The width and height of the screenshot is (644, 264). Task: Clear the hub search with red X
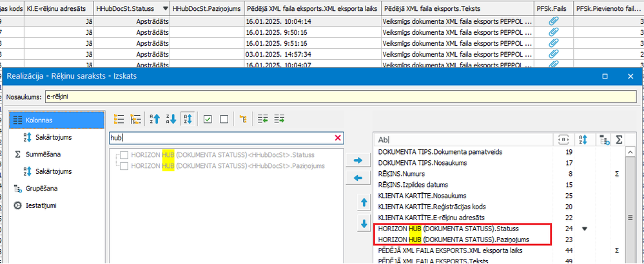click(x=338, y=138)
